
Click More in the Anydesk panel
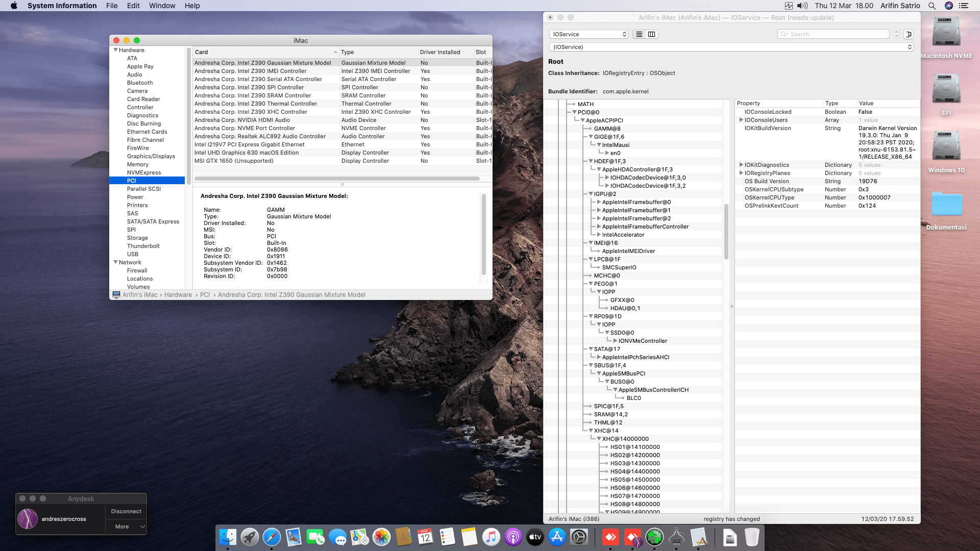coord(126,527)
